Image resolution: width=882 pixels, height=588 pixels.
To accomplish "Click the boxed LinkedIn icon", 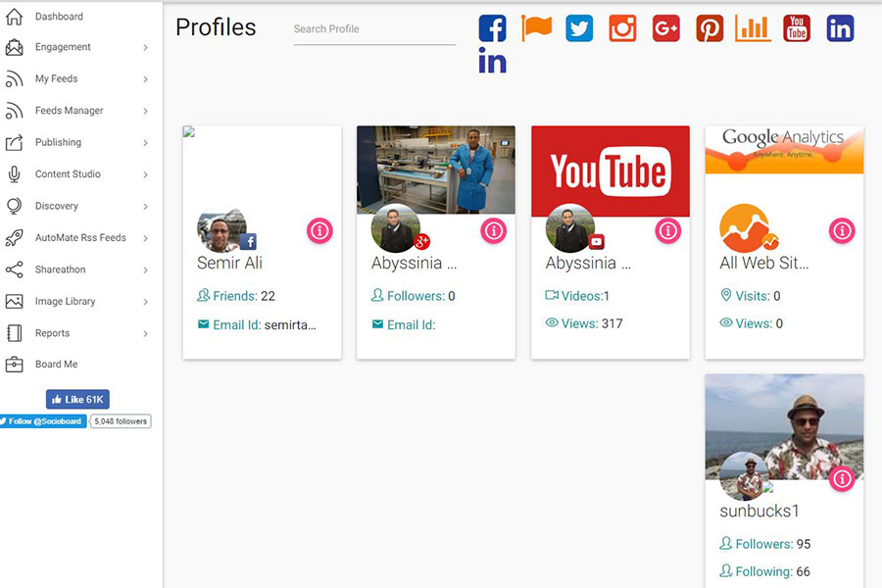I will [841, 28].
